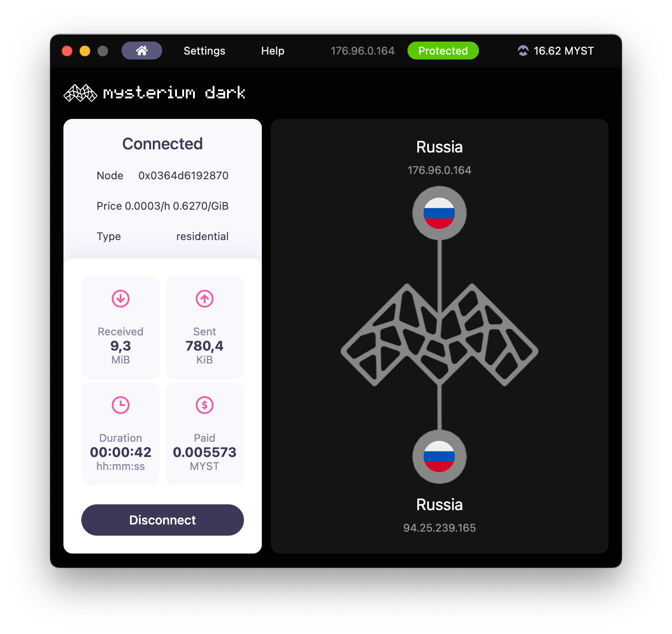Click the 94.25.239.165 IP address text

pos(439,528)
